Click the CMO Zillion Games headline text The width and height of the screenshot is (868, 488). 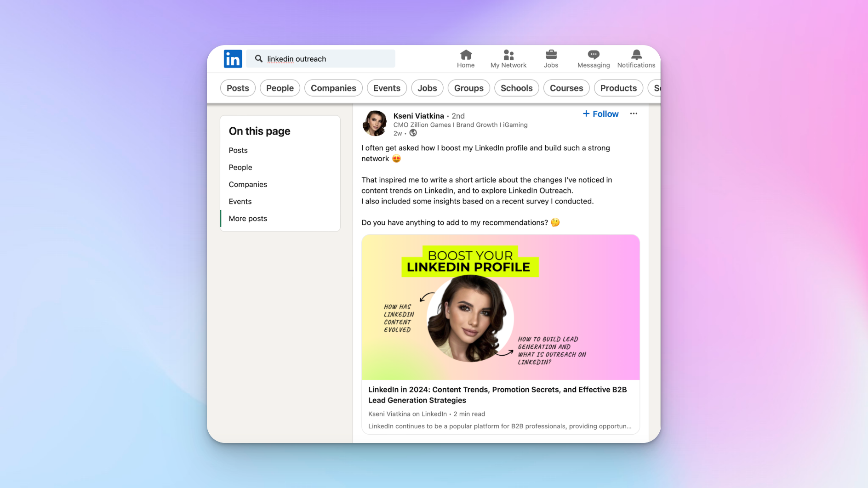460,125
